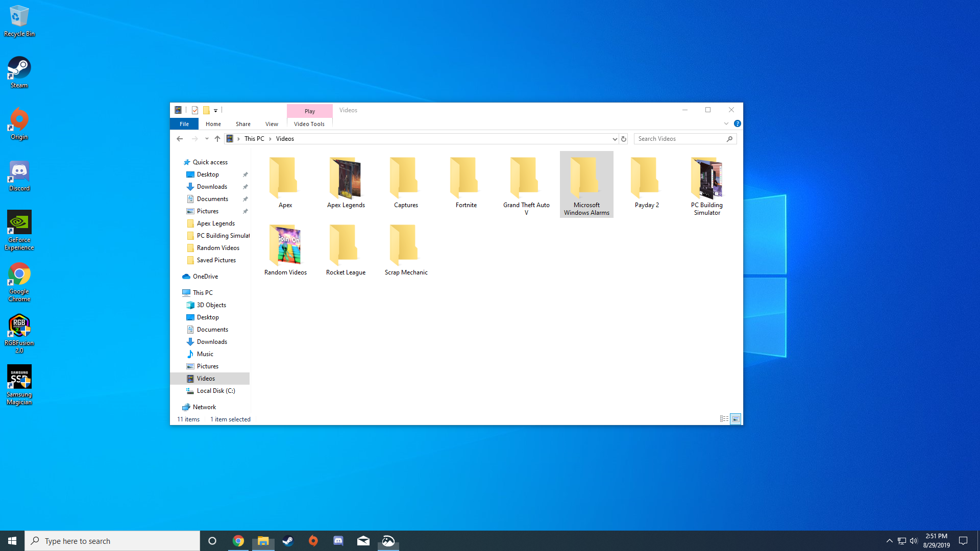Select This PC in navigation pane

point(203,293)
